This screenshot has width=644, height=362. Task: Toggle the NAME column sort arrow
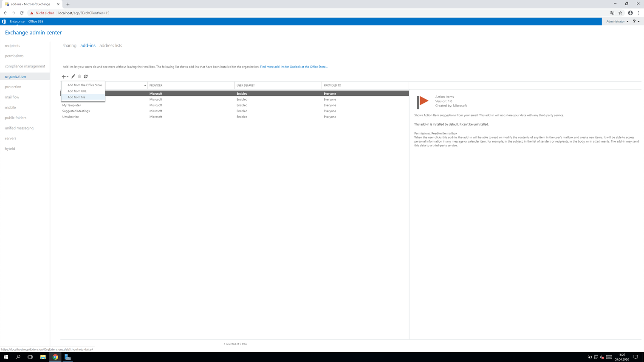pyautogui.click(x=145, y=85)
